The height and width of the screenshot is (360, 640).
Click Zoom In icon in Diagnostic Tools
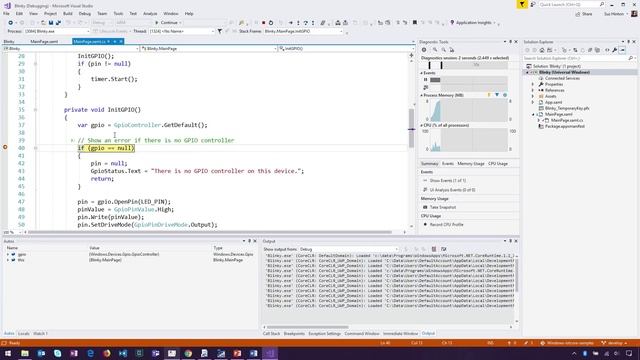(x=435, y=50)
